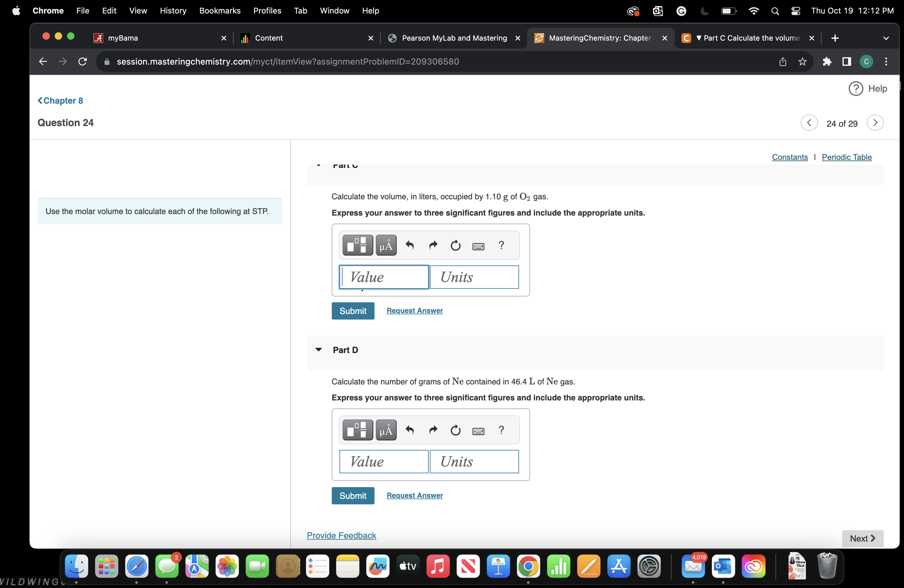Click the Part D Units input field
Screen dimensions: 904x588
(474, 462)
